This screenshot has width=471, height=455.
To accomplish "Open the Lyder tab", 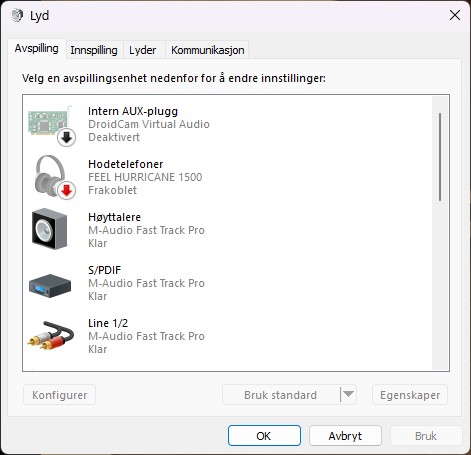I will coord(143,50).
